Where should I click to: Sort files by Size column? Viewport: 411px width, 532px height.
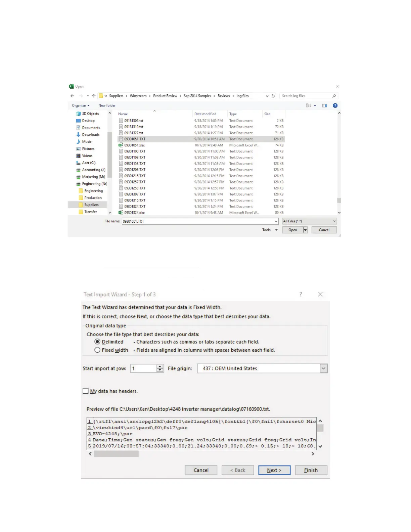tap(267, 114)
